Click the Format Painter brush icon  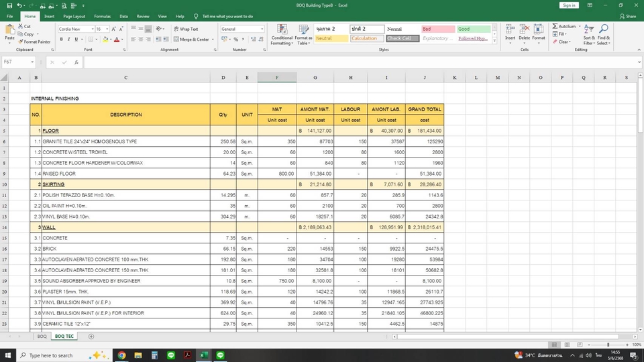(x=21, y=42)
